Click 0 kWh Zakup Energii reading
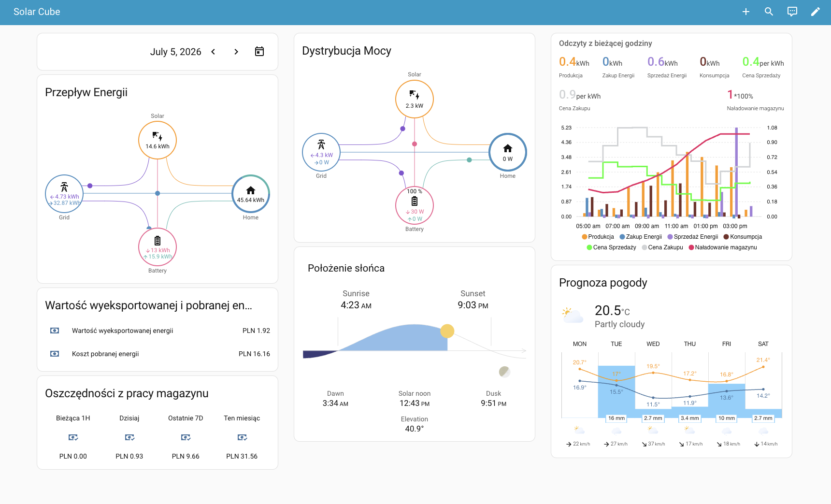Screen dimensions: 831x504 click(618, 67)
